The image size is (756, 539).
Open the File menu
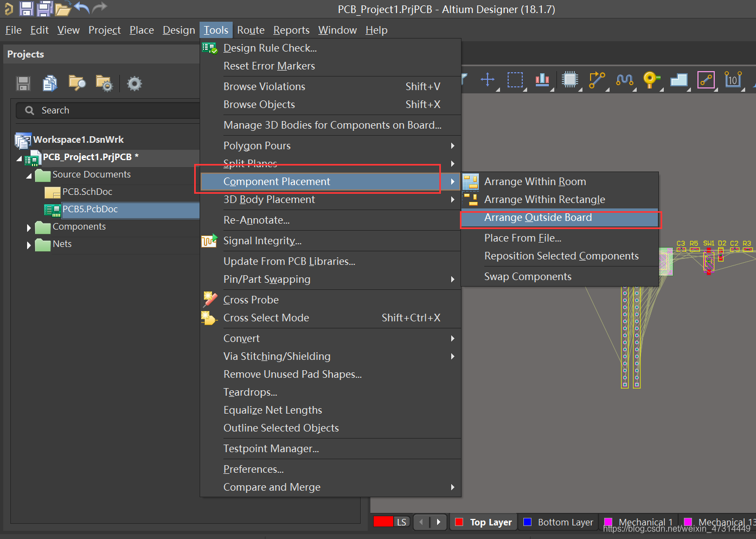[x=14, y=30]
